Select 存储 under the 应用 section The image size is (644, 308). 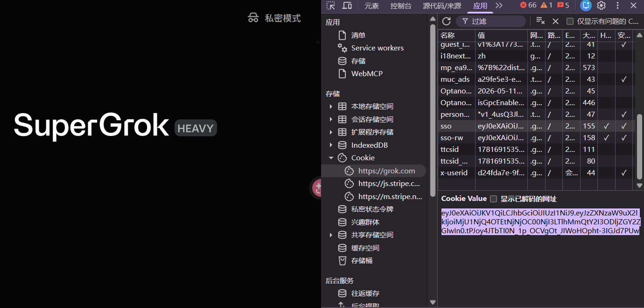point(358,61)
